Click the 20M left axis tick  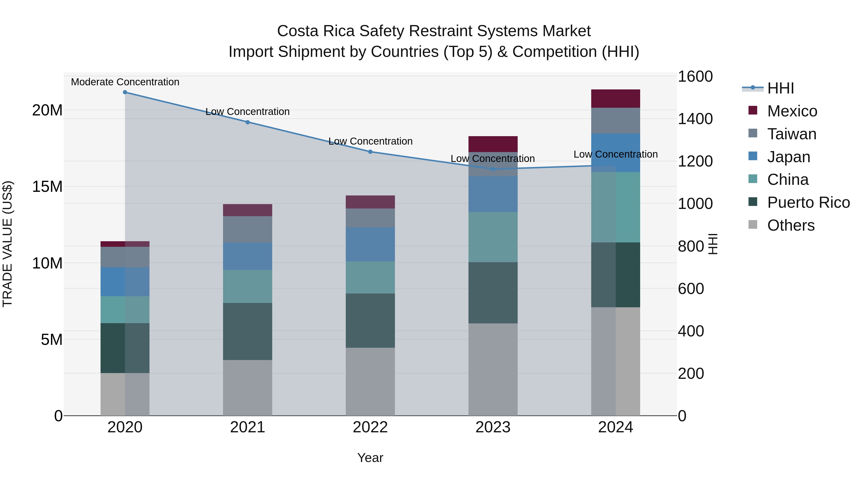(47, 110)
